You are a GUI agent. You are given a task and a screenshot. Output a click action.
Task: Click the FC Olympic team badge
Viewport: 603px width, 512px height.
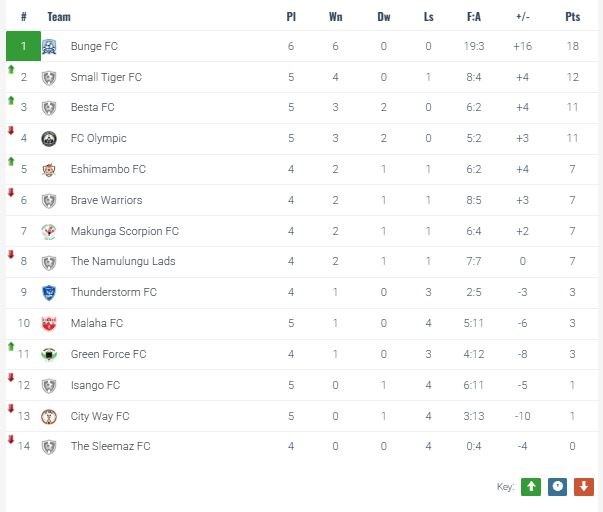pos(49,139)
